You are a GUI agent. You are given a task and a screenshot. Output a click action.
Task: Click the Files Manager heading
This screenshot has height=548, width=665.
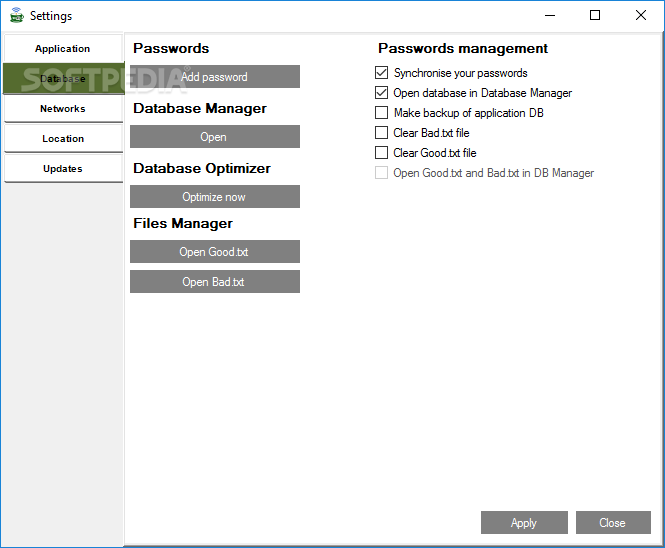pos(183,223)
